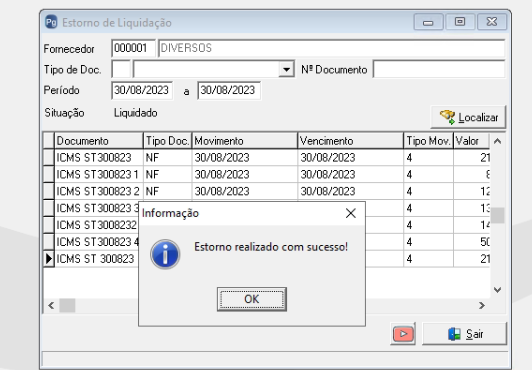Click the Sair exit button
The image size is (532, 370).
[464, 334]
